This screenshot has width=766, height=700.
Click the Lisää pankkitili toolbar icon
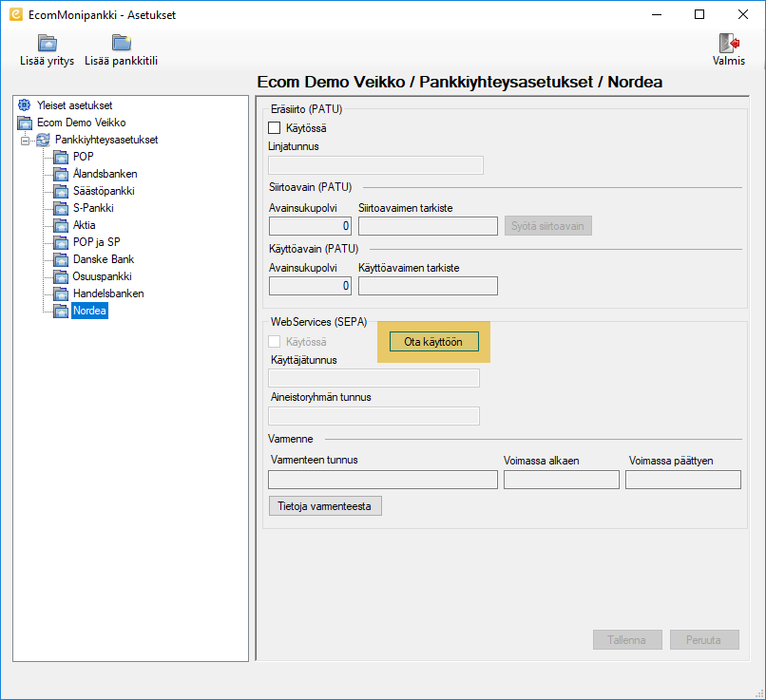(x=122, y=43)
